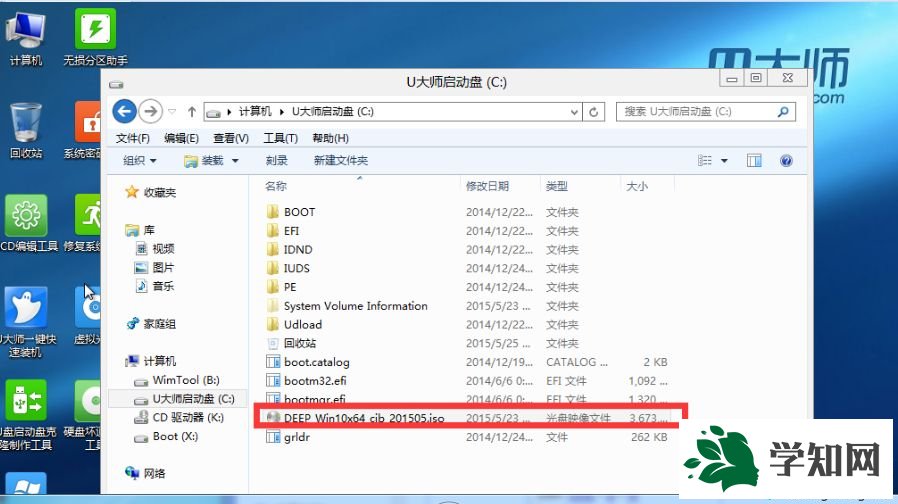This screenshot has height=504, width=898.
Task: Select 计算机 in navigation pane
Action: pyautogui.click(x=151, y=361)
